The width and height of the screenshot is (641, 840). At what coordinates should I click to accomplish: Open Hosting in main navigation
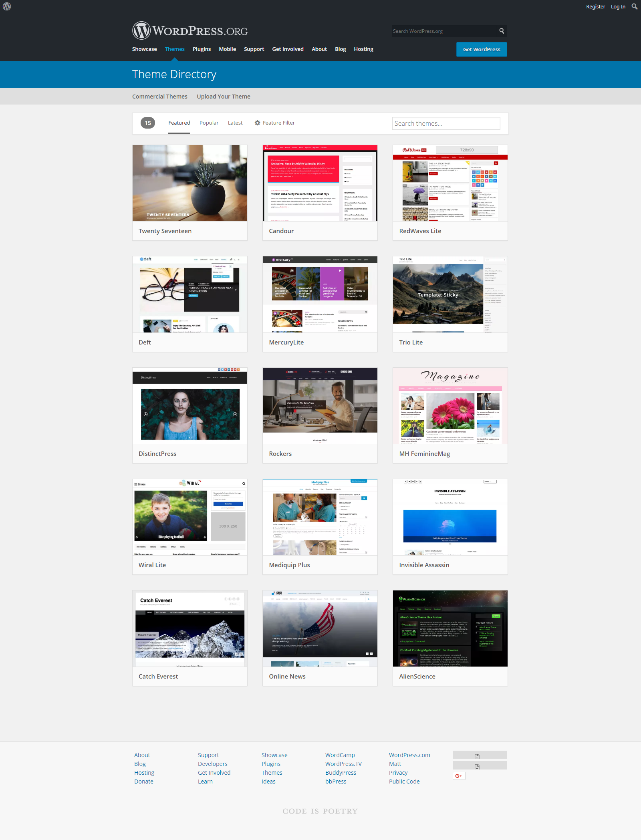(363, 49)
